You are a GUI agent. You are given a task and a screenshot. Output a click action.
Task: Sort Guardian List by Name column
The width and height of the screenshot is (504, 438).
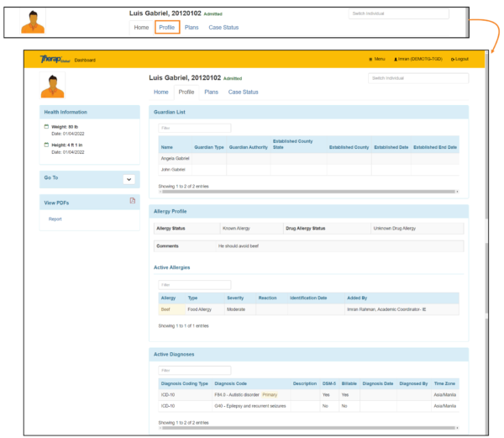[x=175, y=147]
